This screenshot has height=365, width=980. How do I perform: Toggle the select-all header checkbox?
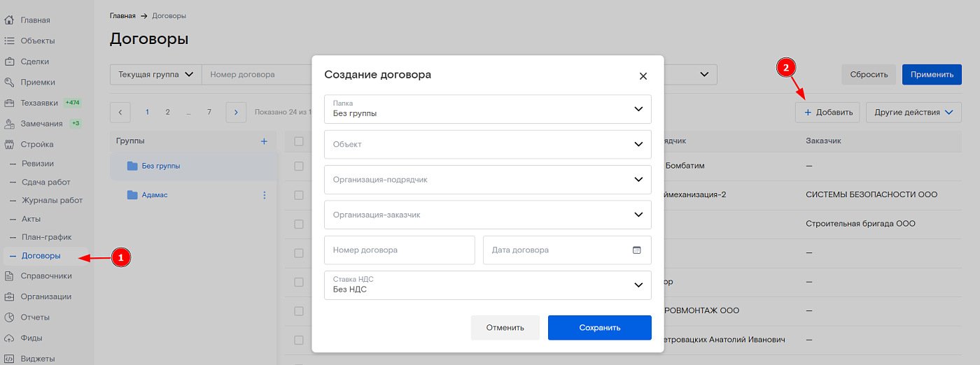tap(299, 141)
